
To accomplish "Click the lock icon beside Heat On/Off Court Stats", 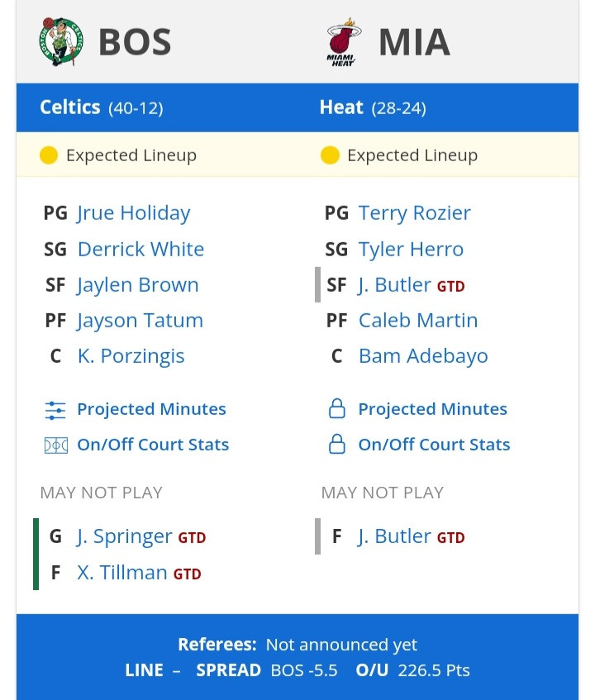I will [337, 444].
